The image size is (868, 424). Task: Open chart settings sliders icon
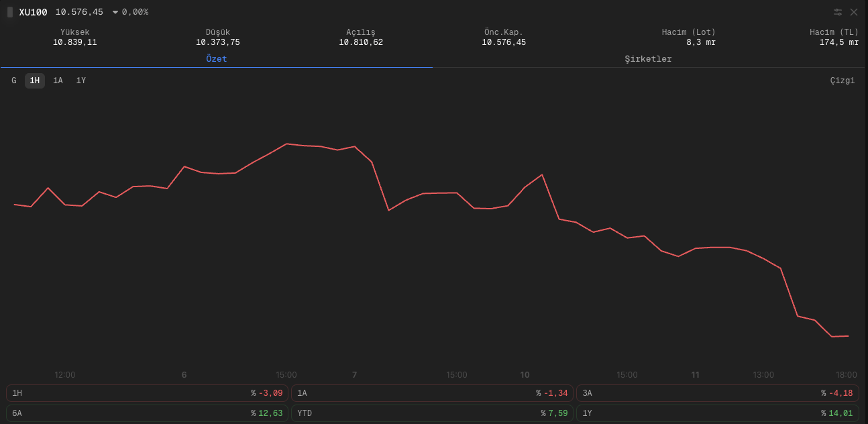coord(837,12)
